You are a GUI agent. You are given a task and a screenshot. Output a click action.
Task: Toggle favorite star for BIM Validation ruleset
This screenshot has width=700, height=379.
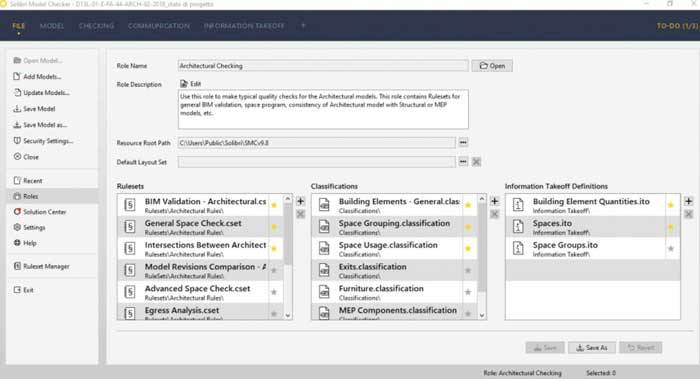pos(274,205)
